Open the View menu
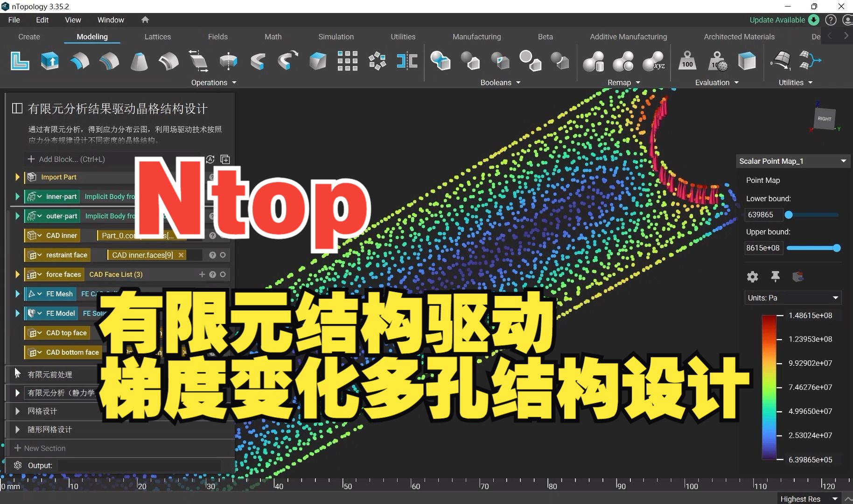Image resolution: width=853 pixels, height=504 pixels. pos(73,20)
